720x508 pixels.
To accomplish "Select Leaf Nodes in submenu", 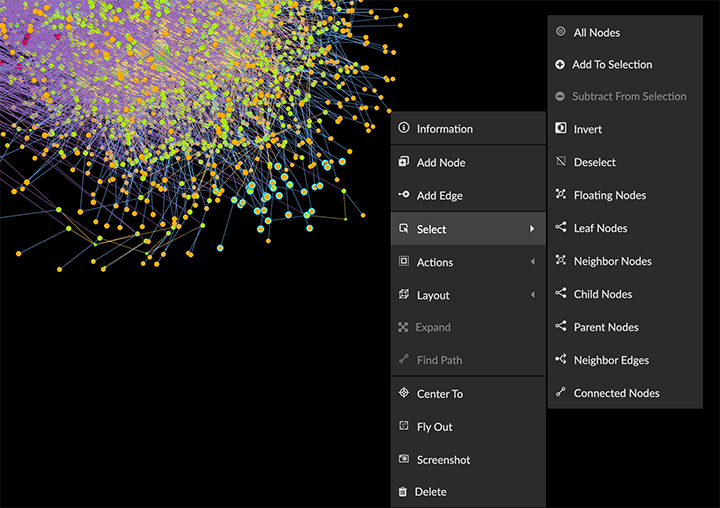I will coord(600,228).
